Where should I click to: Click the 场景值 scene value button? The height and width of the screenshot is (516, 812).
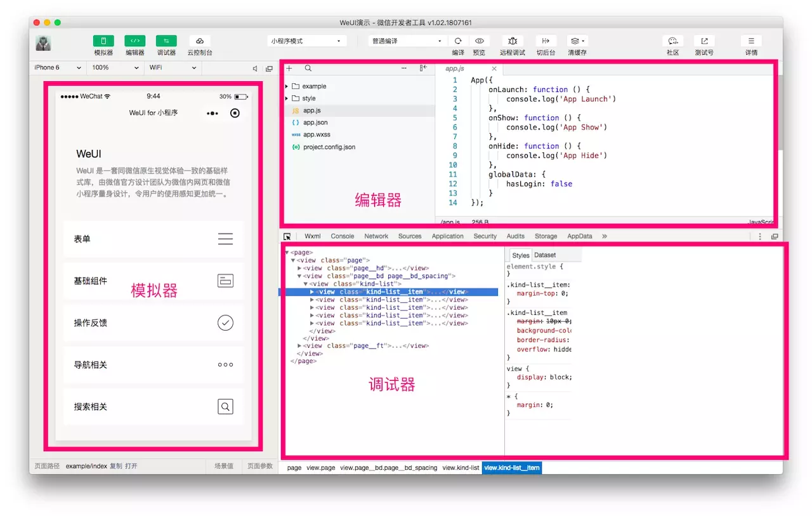point(223,466)
